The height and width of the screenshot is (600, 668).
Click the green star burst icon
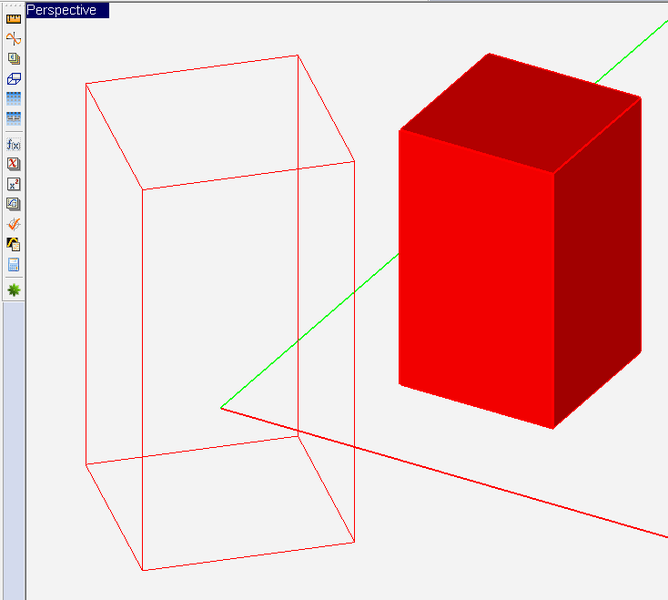(x=14, y=290)
